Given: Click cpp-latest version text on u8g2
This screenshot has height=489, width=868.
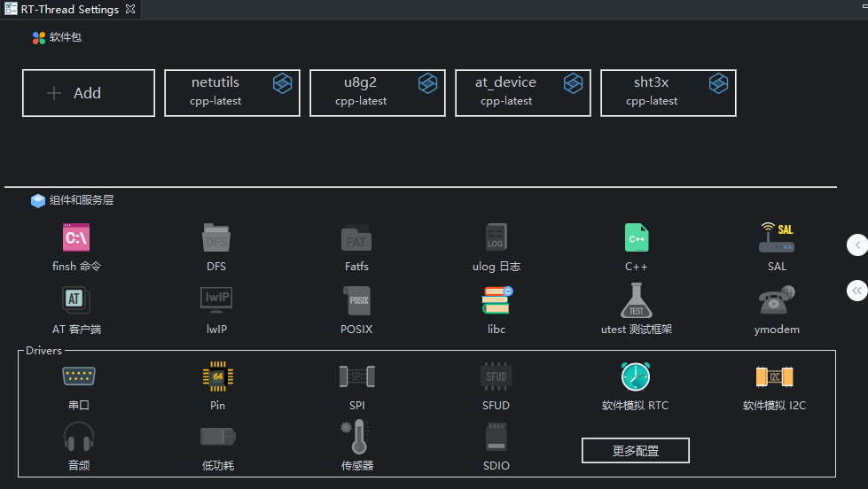Looking at the screenshot, I should [x=361, y=101].
